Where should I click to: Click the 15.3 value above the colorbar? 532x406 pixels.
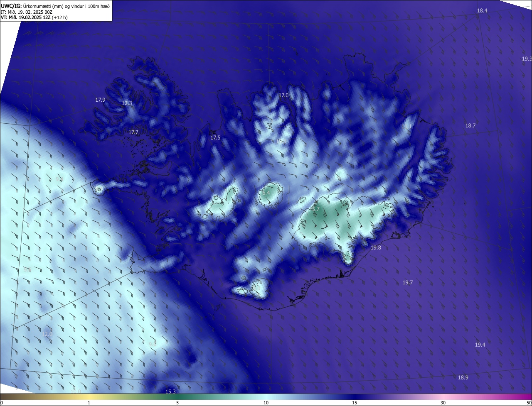(x=170, y=391)
